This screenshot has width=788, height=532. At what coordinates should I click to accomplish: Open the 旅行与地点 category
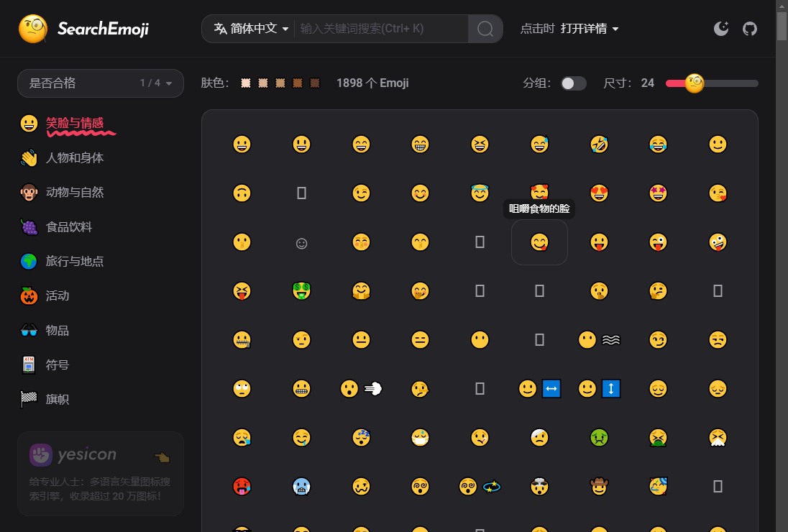tap(62, 261)
